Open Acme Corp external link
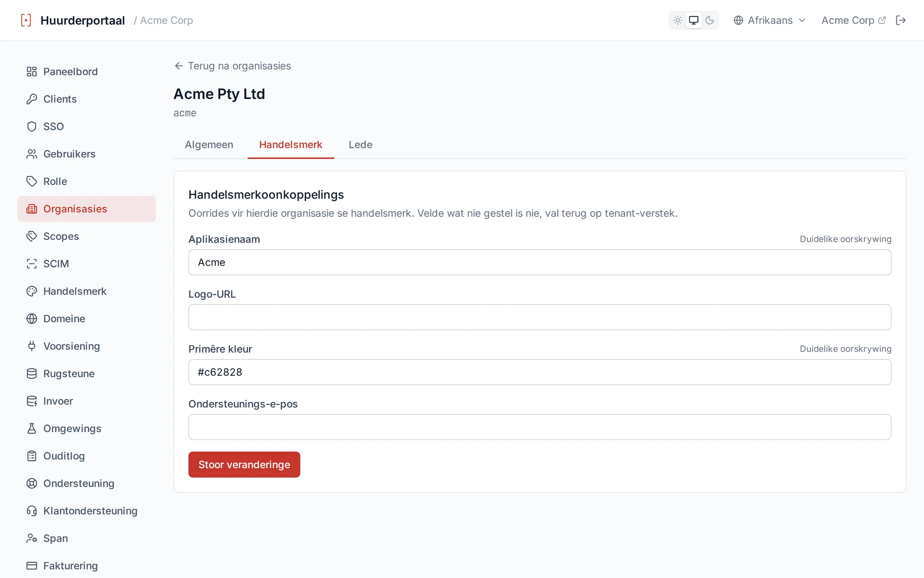Viewport: 924px width, 578px height. coord(853,20)
